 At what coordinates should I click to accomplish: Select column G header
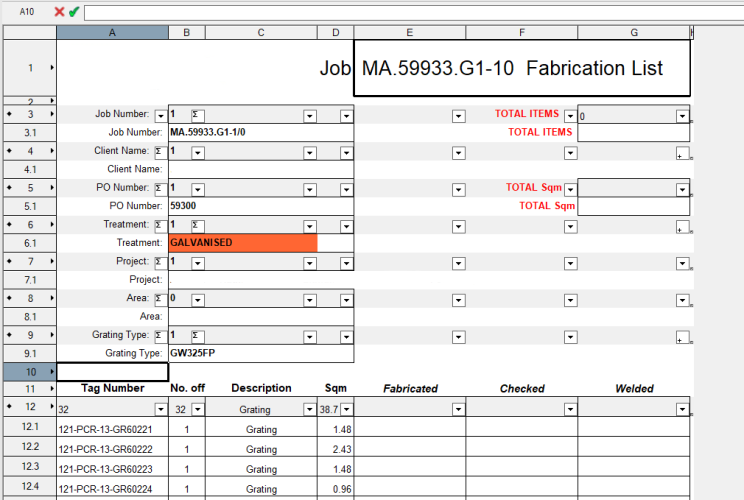[x=634, y=33]
